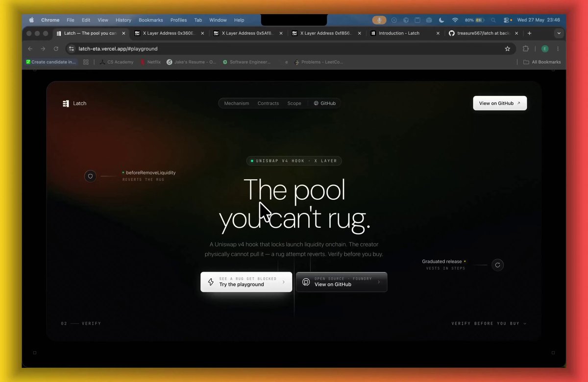Open the Chrome profile avatar E
The height and width of the screenshot is (382, 588).
pyautogui.click(x=544, y=49)
